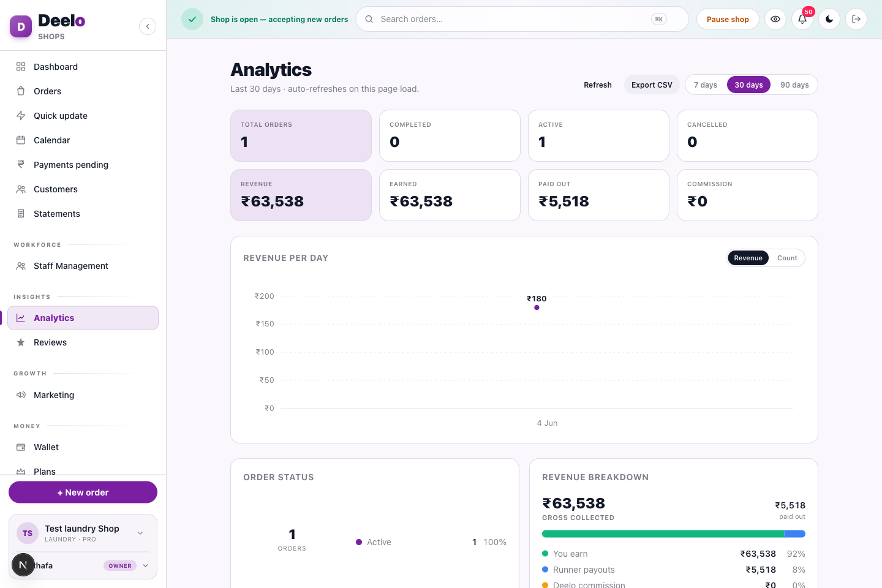Open Dashboard from the sidebar

click(83, 67)
